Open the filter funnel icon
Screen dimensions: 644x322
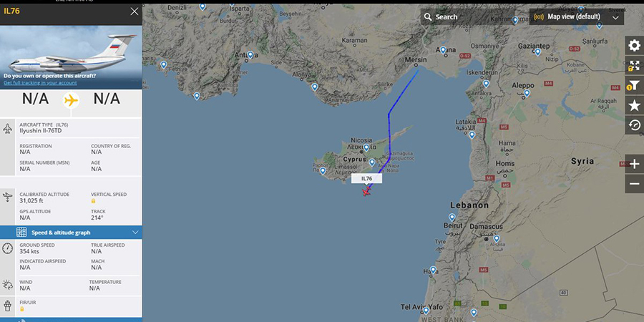coord(634,85)
